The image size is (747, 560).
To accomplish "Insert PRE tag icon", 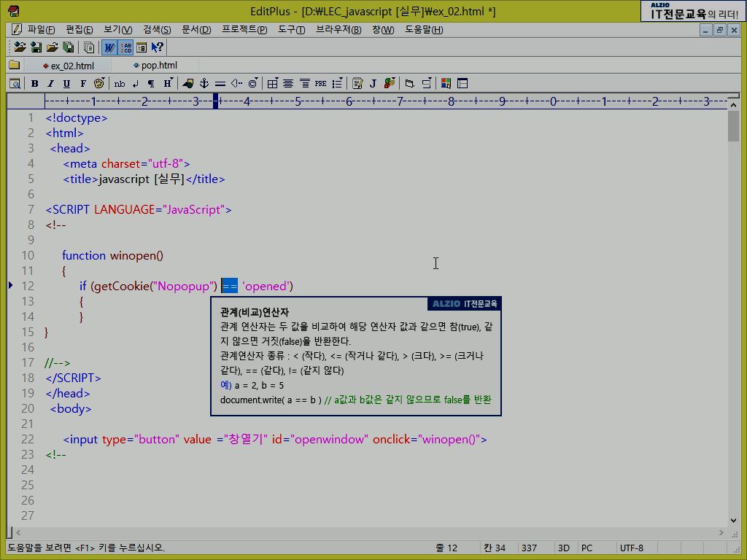I will [x=321, y=84].
